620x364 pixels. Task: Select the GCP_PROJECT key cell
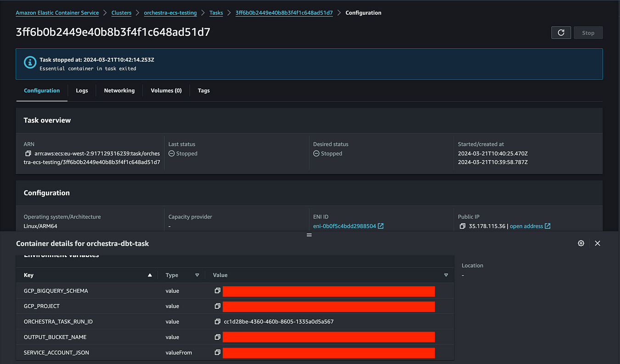42,306
